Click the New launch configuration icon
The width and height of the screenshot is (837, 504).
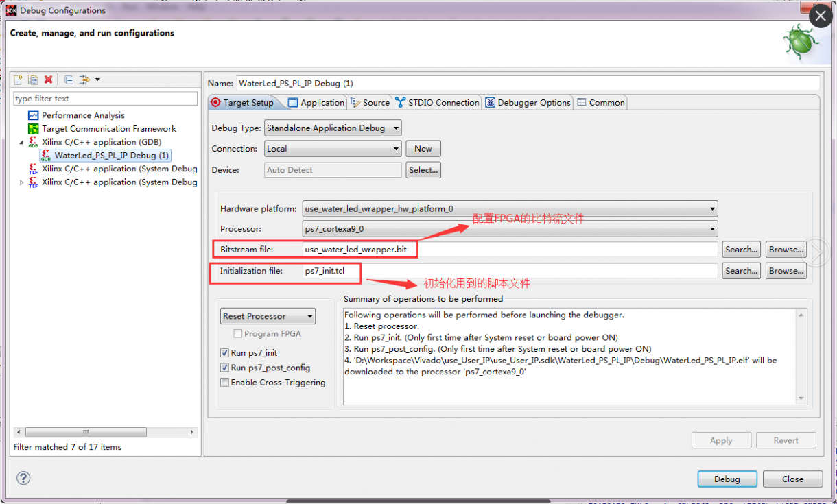pyautogui.click(x=19, y=80)
